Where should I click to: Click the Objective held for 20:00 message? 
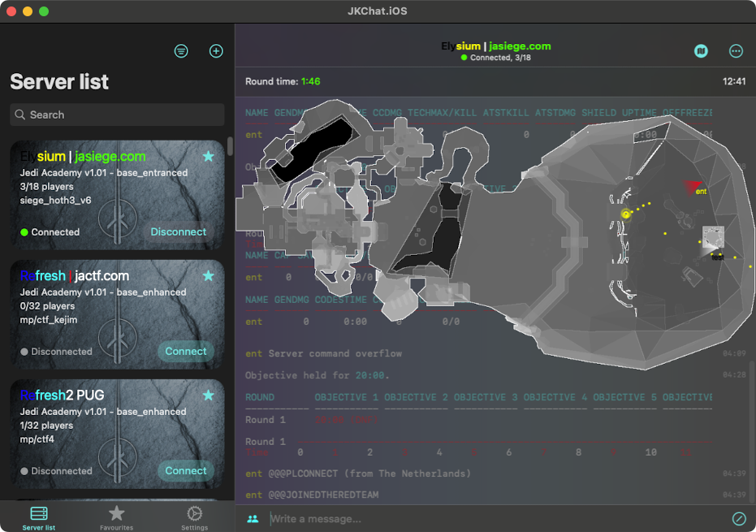[x=318, y=375]
